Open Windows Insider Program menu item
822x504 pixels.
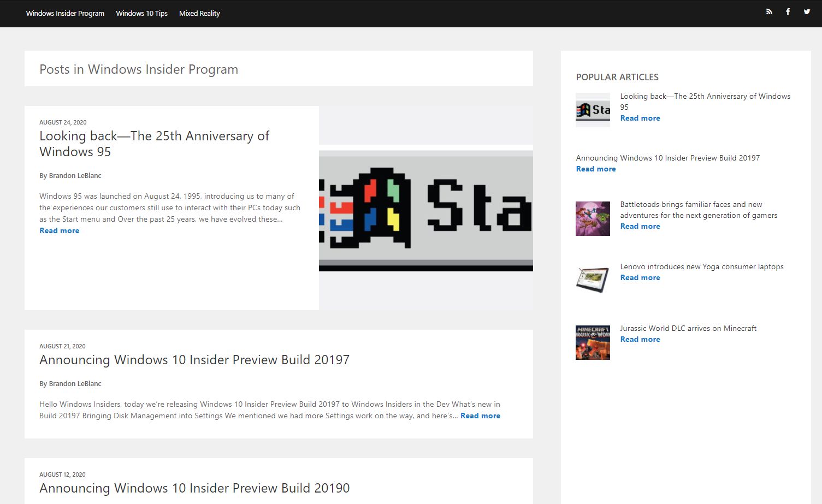tap(65, 13)
